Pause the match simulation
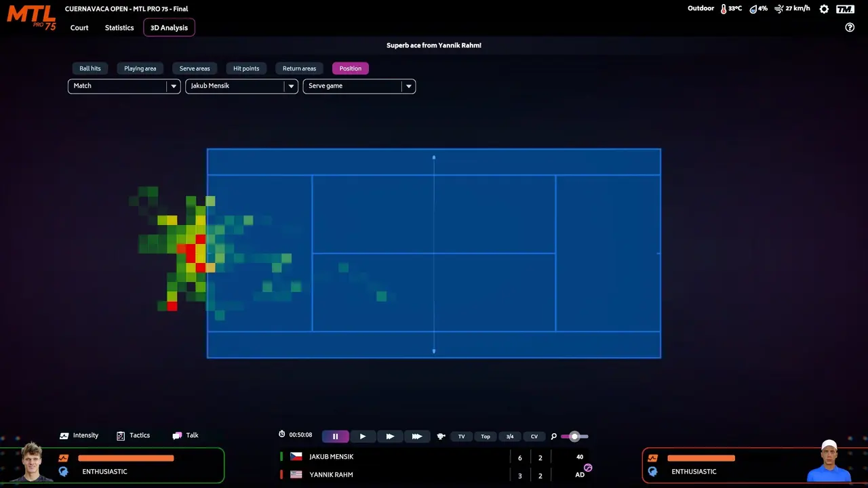 (x=335, y=436)
